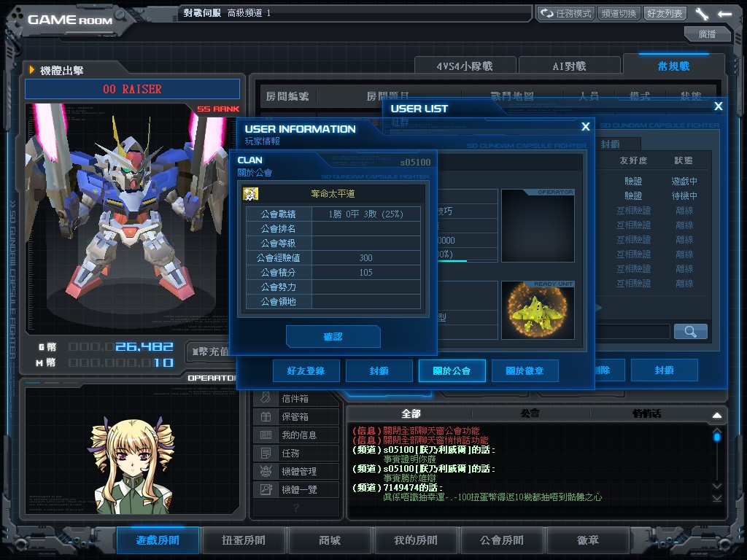
Task: Open 扭蛋房間 capsule room
Action: click(244, 540)
